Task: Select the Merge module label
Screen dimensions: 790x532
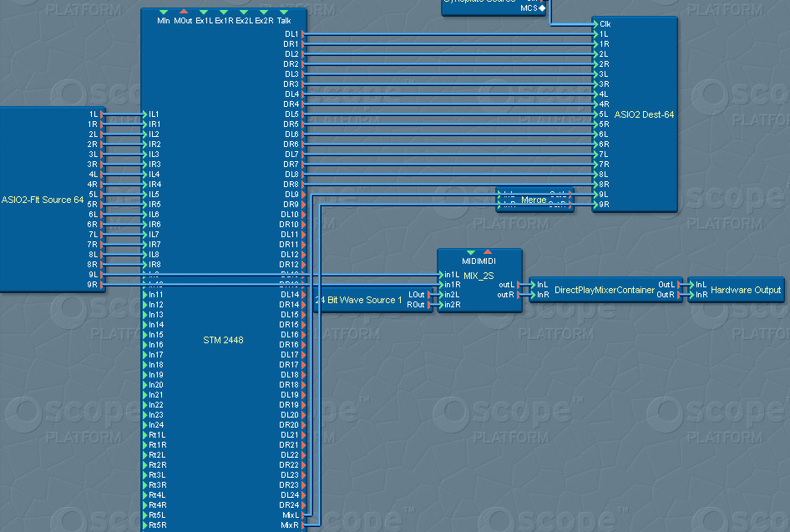Action: 534,200
